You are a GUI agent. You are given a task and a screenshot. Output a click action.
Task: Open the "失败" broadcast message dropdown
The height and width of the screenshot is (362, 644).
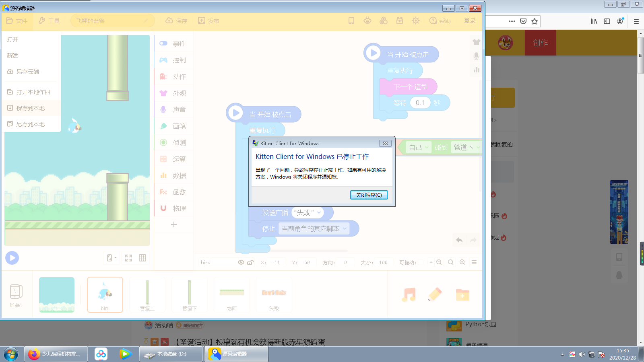307,212
